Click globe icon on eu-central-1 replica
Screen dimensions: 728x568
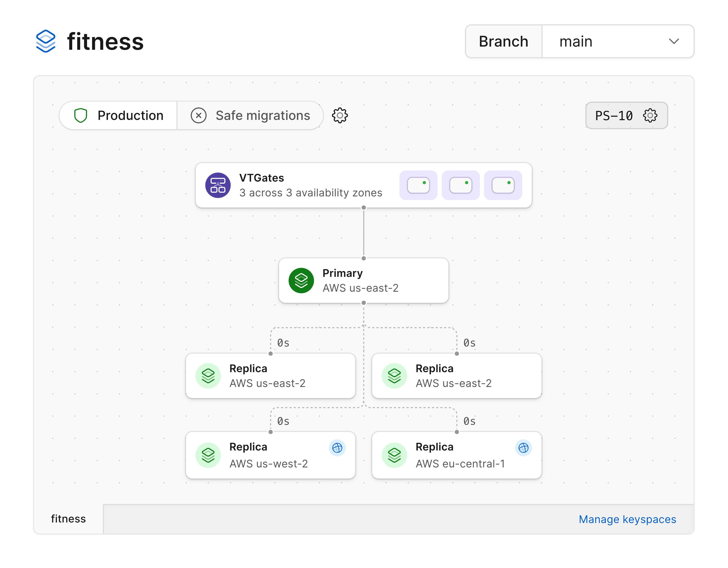(x=523, y=448)
